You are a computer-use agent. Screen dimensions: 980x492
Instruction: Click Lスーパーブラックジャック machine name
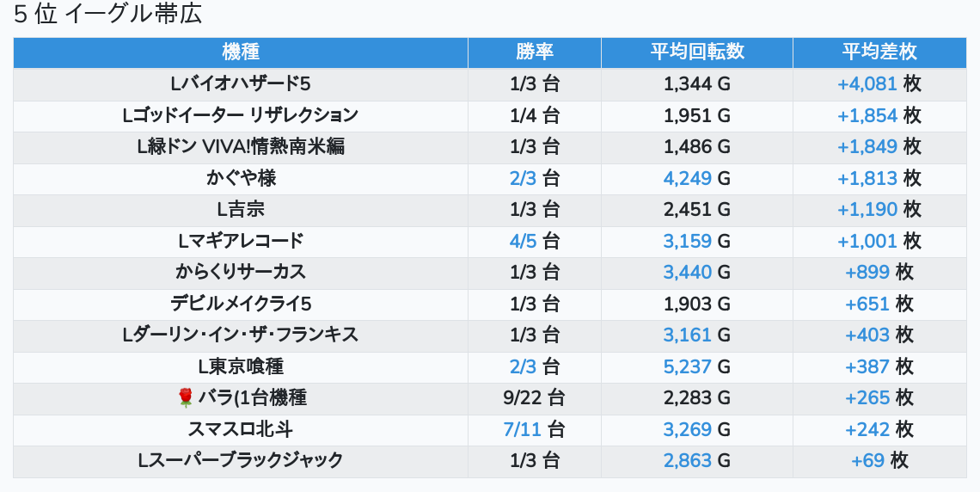pyautogui.click(x=241, y=460)
